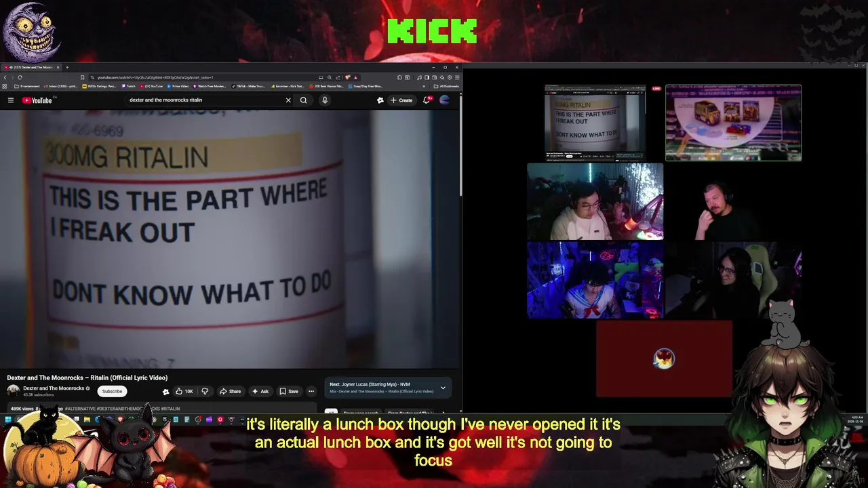868x488 pixels.
Task: Open a new browser tab
Action: click(67, 67)
